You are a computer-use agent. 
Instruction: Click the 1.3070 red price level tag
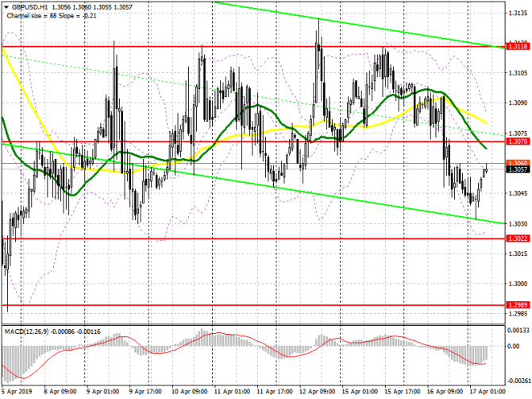[x=518, y=141]
